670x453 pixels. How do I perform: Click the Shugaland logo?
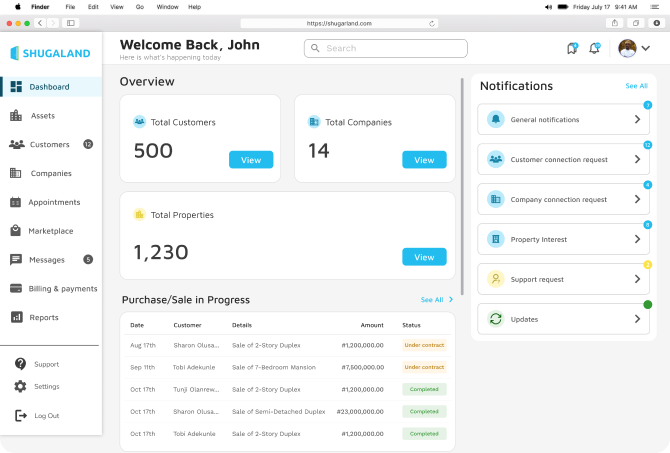pos(50,53)
